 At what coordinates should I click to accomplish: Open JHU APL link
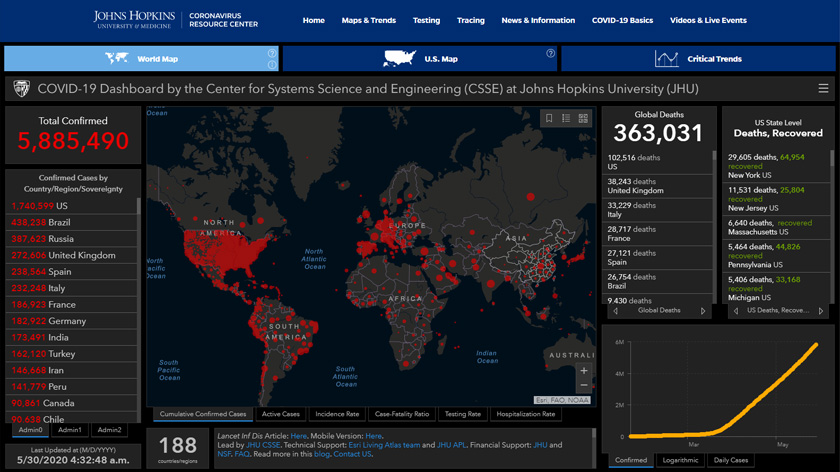(x=451, y=445)
